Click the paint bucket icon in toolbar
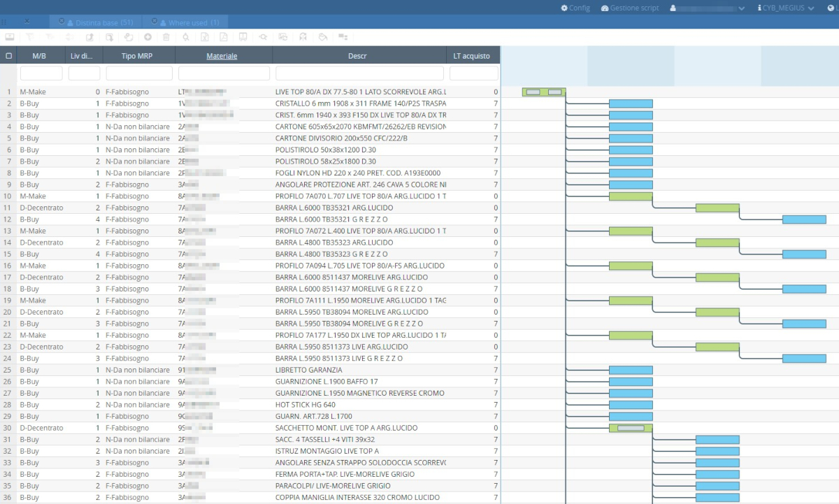The image size is (839, 504). [322, 37]
